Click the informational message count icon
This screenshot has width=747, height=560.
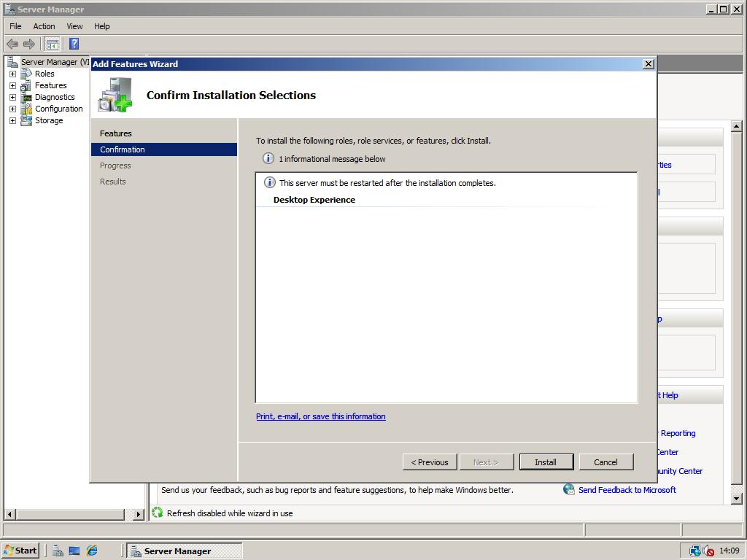[x=268, y=158]
